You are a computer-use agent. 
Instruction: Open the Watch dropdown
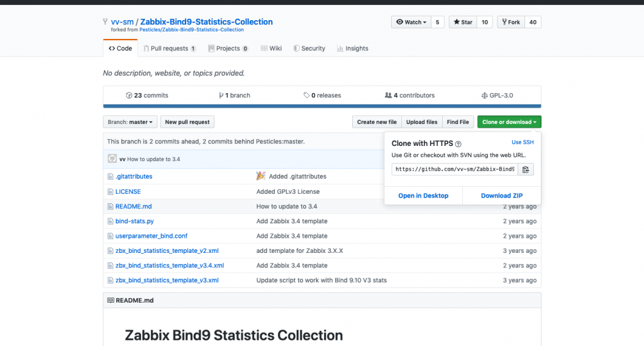pyautogui.click(x=411, y=22)
